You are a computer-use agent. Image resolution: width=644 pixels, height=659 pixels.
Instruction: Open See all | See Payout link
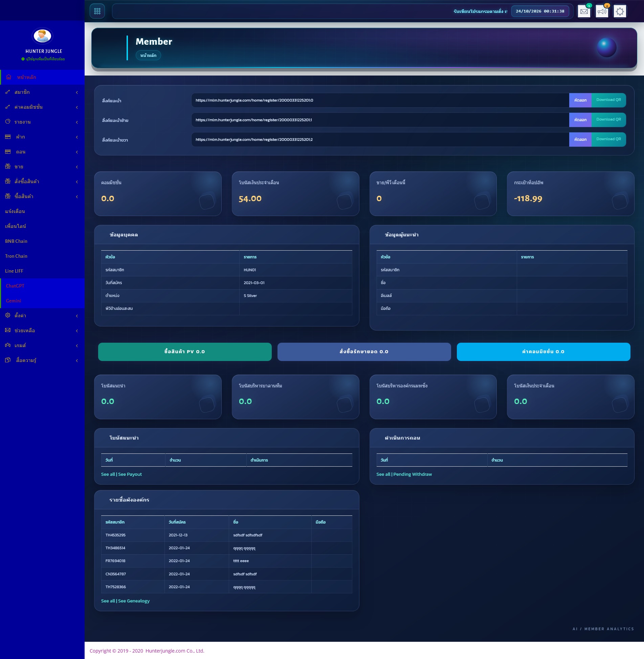(121, 474)
